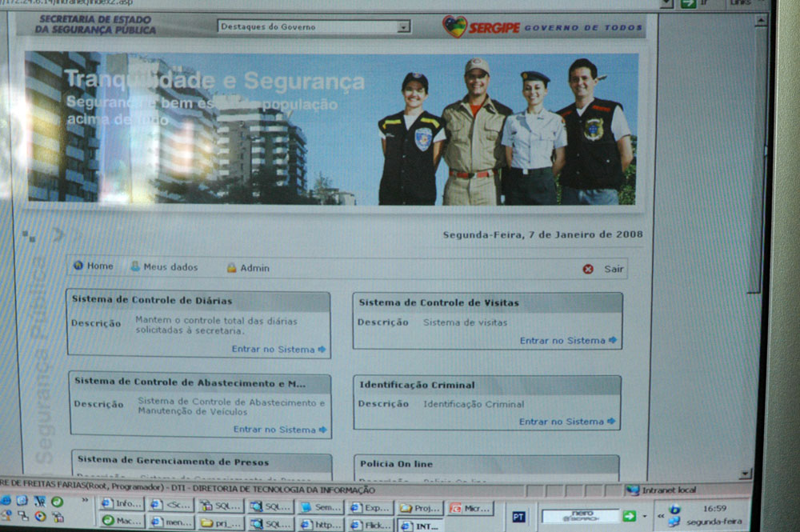The image size is (800, 532).
Task: Click the PT language indicator
Action: coord(518,517)
